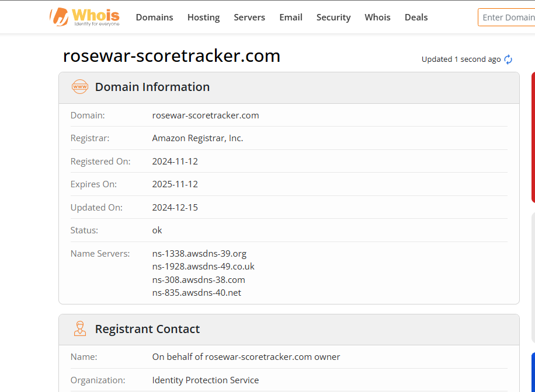Image resolution: width=535 pixels, height=392 pixels.
Task: Click the Registered On: label
Action: [x=100, y=161]
